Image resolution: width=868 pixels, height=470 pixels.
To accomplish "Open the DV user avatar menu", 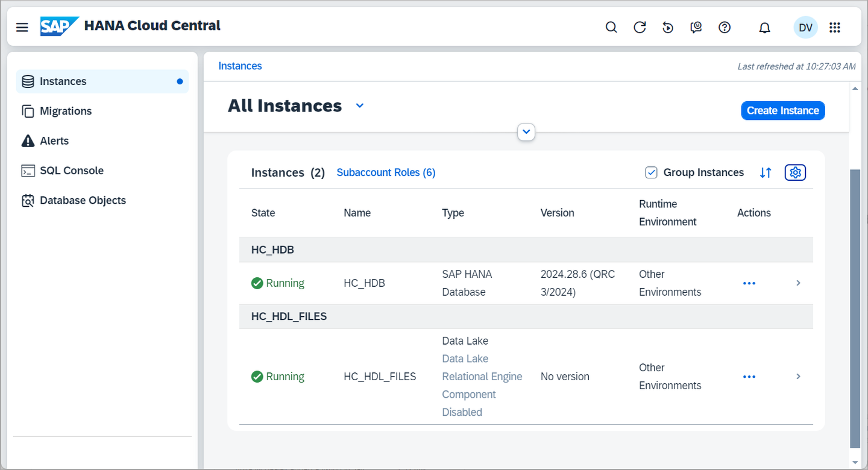I will pyautogui.click(x=805, y=27).
